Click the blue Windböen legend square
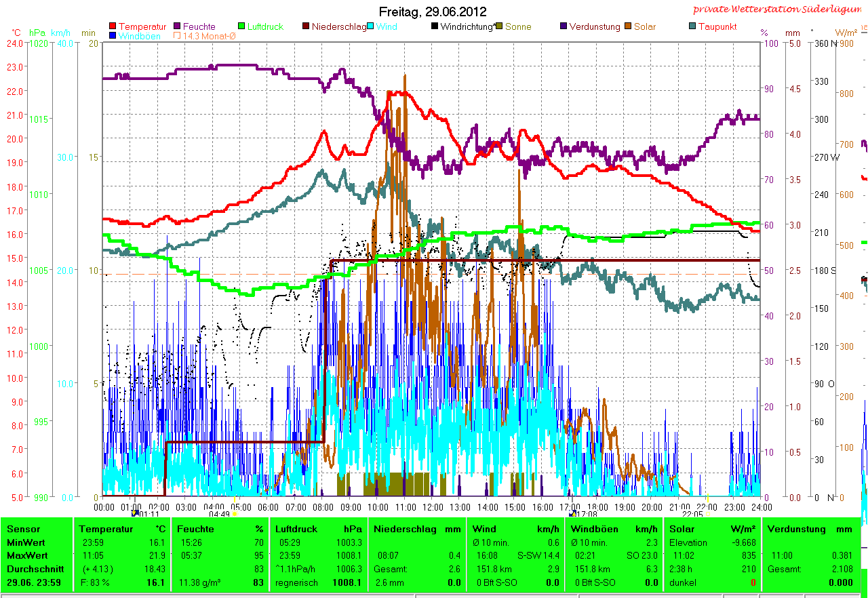Screen dimensions: 868x598 point(113,36)
